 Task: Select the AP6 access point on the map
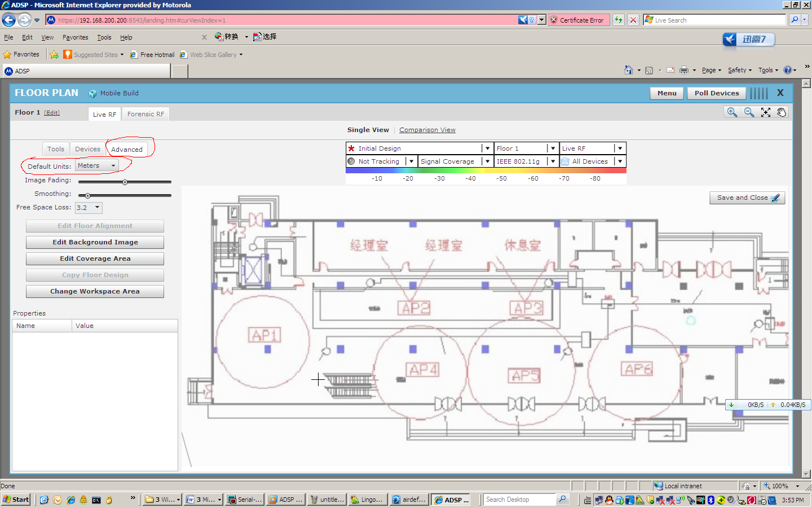[x=638, y=369]
